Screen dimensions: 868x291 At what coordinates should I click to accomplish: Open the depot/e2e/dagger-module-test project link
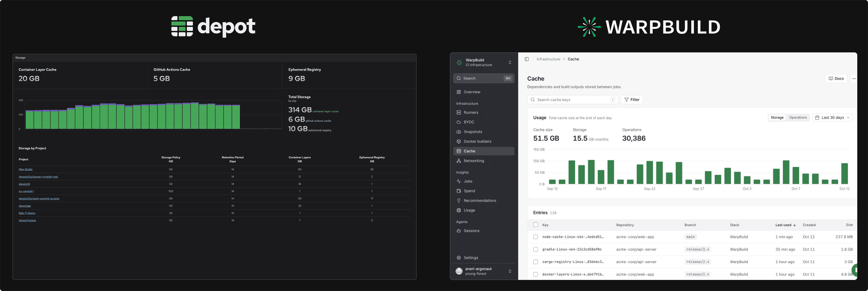38,177
